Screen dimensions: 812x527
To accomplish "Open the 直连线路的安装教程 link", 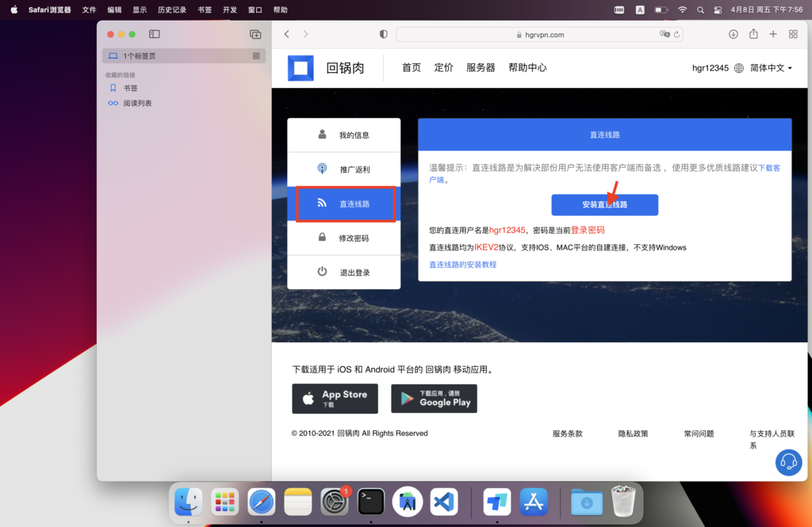I will tap(462, 265).
